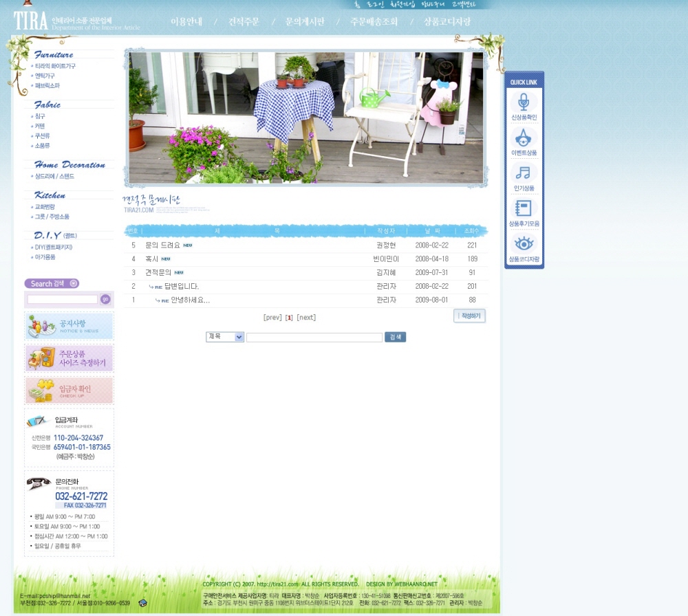Image resolution: width=688 pixels, height=616 pixels.
Task: Open the post titled 견적문의
Action: pos(158,273)
